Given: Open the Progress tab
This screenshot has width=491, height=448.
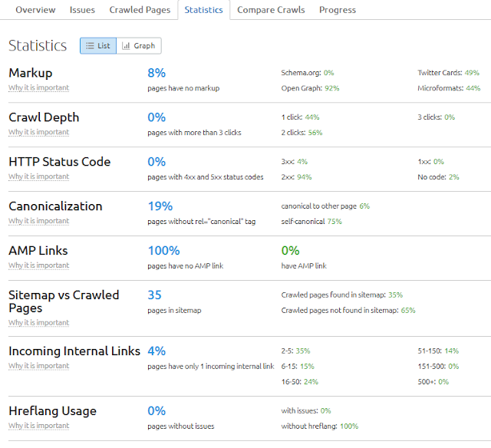Looking at the screenshot, I should (338, 10).
